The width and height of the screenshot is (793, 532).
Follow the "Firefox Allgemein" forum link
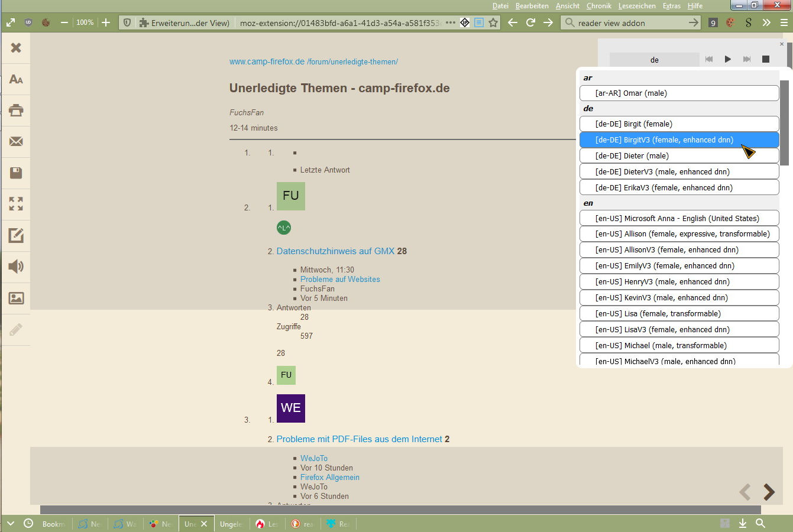pos(330,477)
